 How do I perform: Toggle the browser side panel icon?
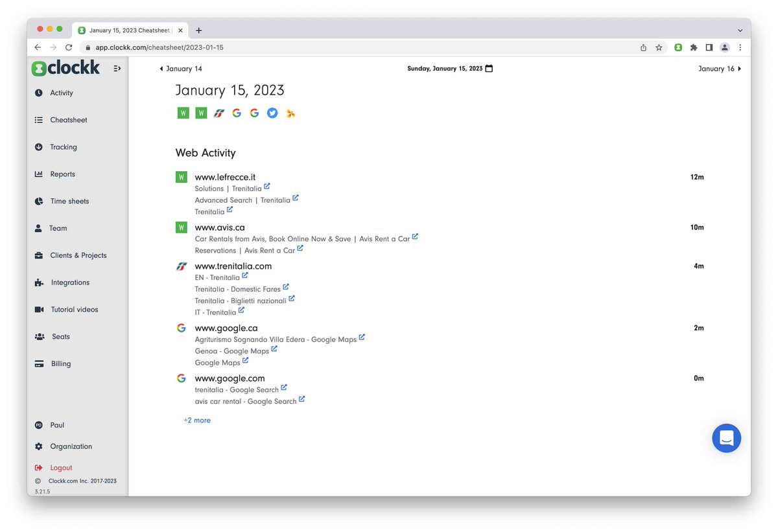tap(709, 47)
